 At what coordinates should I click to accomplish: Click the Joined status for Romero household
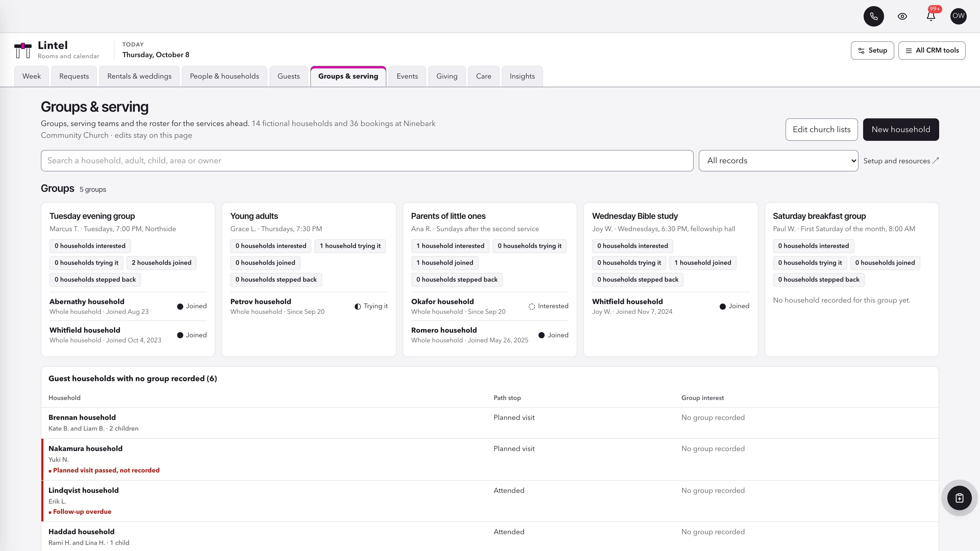point(554,335)
